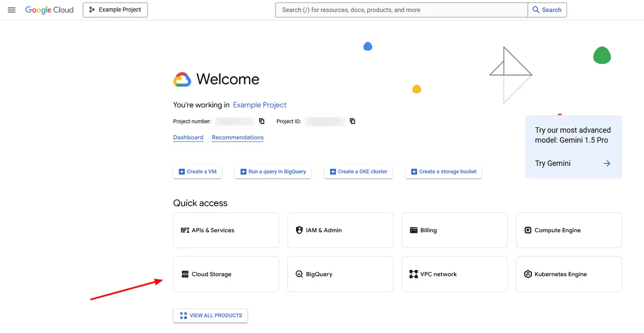Click the BigQuery magnifier icon
This screenshot has width=644, height=333.
click(299, 275)
